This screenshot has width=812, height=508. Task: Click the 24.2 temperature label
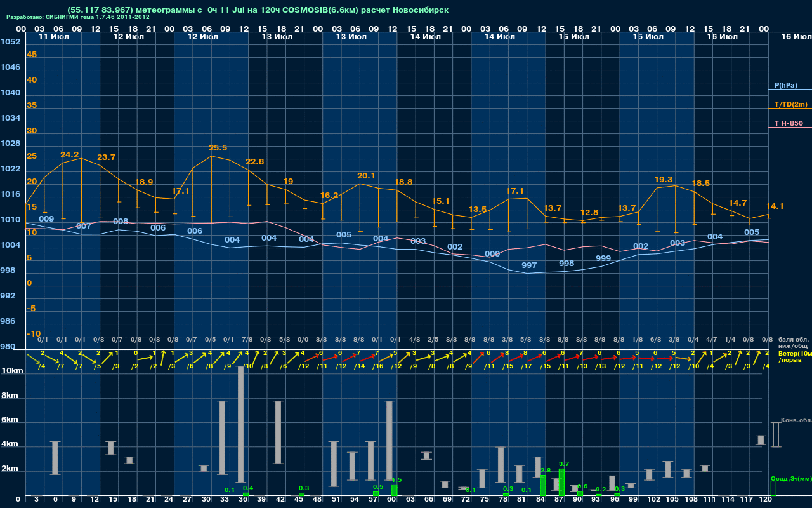pos(69,155)
